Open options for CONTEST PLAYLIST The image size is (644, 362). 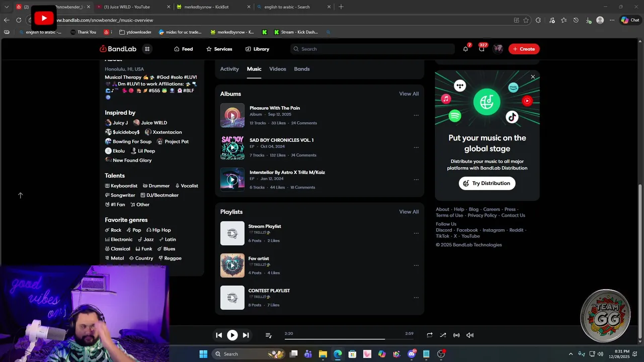click(x=416, y=298)
